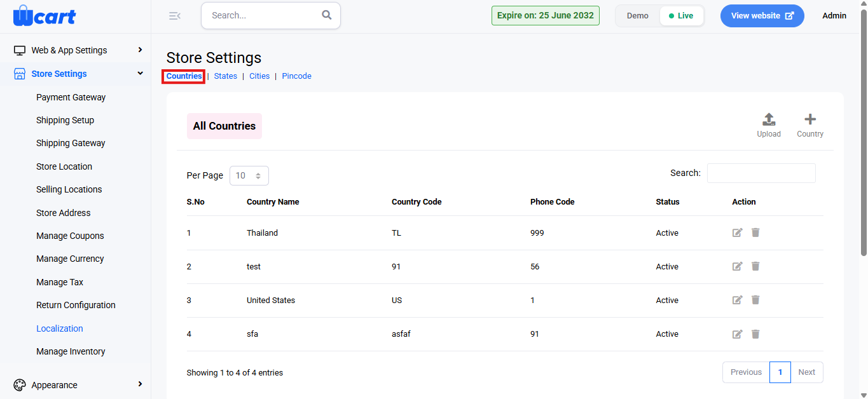Open Return Configuration
The height and width of the screenshot is (399, 868).
coord(76,305)
